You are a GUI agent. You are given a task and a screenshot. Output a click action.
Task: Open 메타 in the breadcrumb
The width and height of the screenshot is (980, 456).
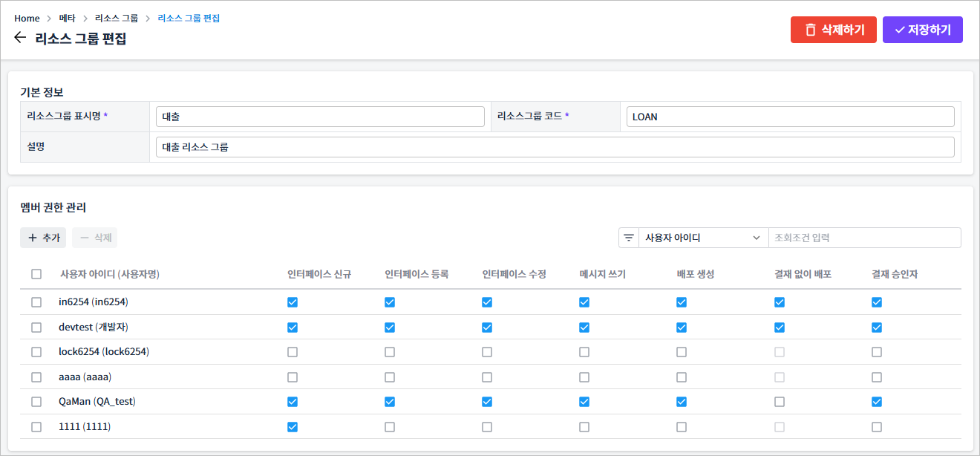[68, 18]
